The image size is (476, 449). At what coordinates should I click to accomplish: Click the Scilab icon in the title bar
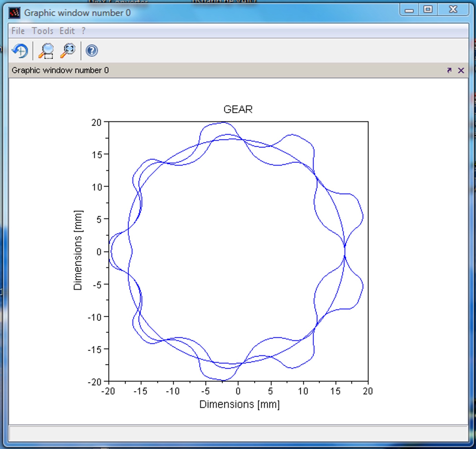click(x=14, y=13)
